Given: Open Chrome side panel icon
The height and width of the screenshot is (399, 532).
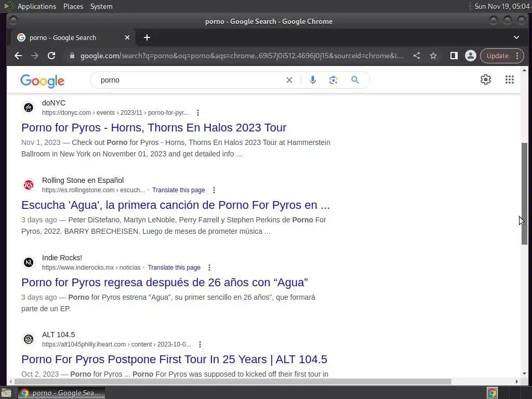Looking at the screenshot, I should pyautogui.click(x=454, y=56).
